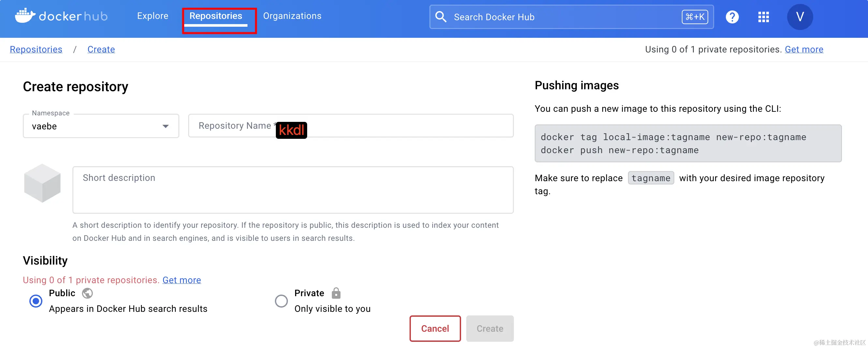Screen dimensions: 868x348
Task: Open the user avatar V menu
Action: click(800, 17)
